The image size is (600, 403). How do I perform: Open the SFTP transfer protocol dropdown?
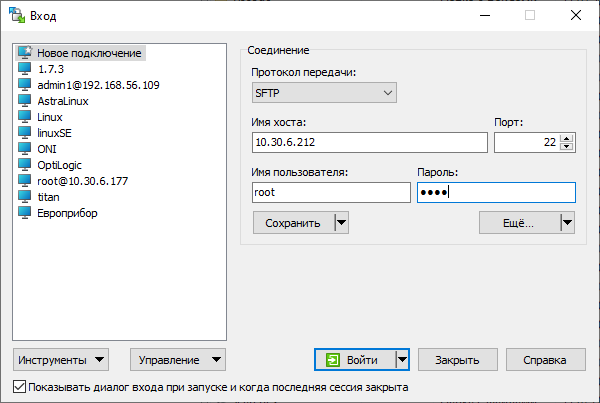coord(324,93)
